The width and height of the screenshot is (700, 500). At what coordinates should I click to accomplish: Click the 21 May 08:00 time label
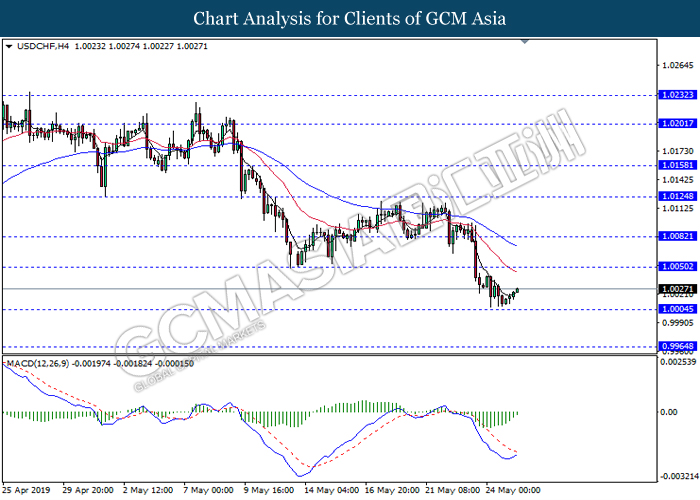point(453,490)
